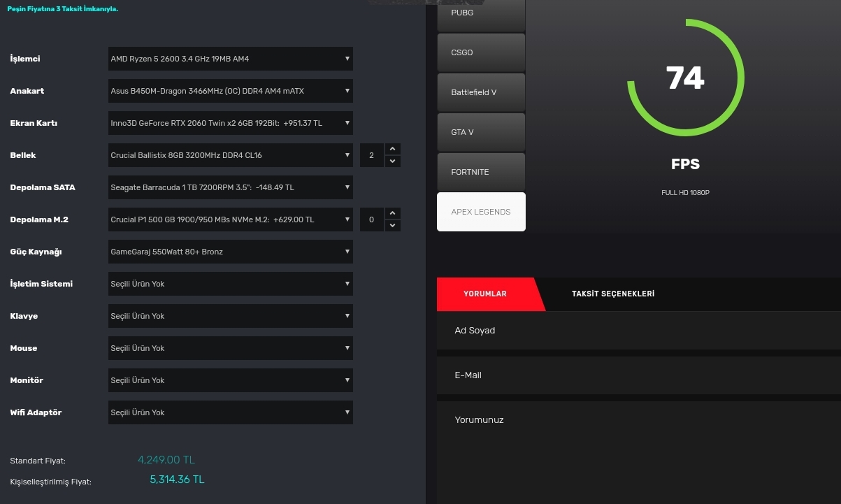This screenshot has width=841, height=504.
Task: Open the TAKSİT SEÇENEKLERİ tab
Action: pyautogui.click(x=613, y=294)
